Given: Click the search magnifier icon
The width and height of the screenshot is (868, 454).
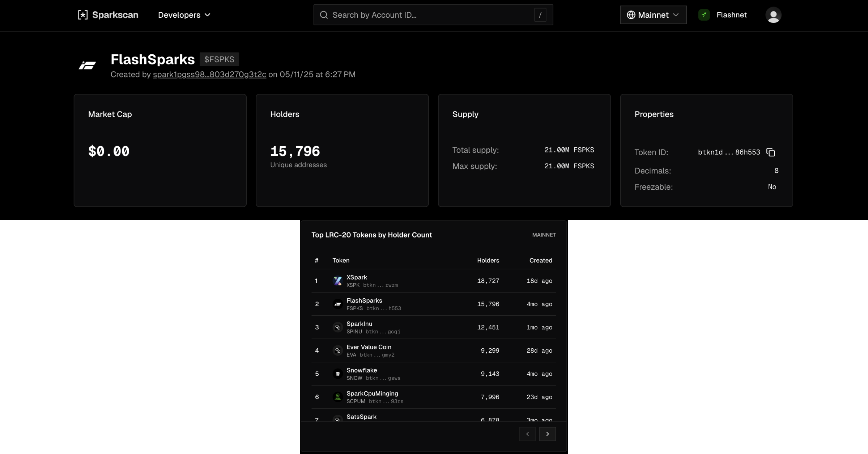Looking at the screenshot, I should coord(324,15).
